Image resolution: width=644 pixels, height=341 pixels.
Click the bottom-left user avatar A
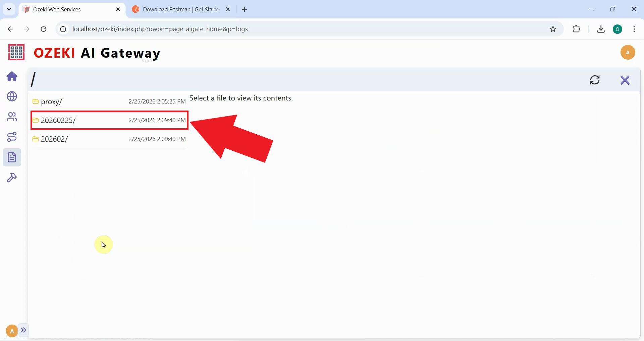[11, 331]
